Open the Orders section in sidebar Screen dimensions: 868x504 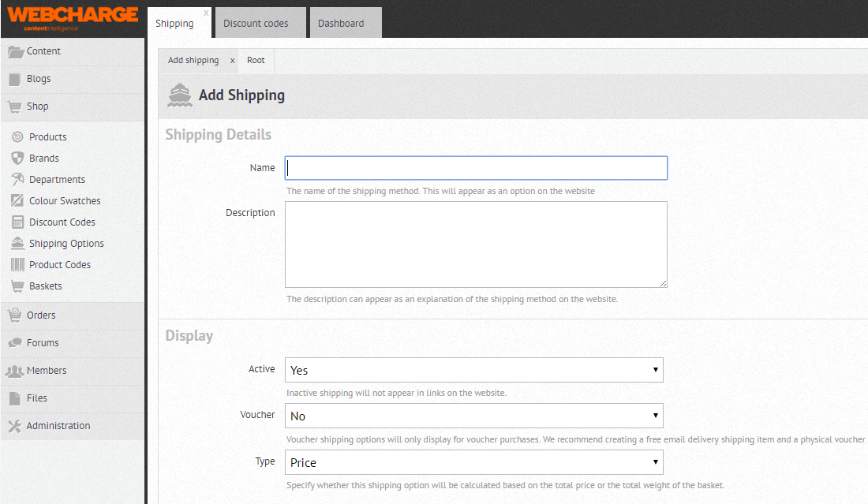pyautogui.click(x=41, y=315)
